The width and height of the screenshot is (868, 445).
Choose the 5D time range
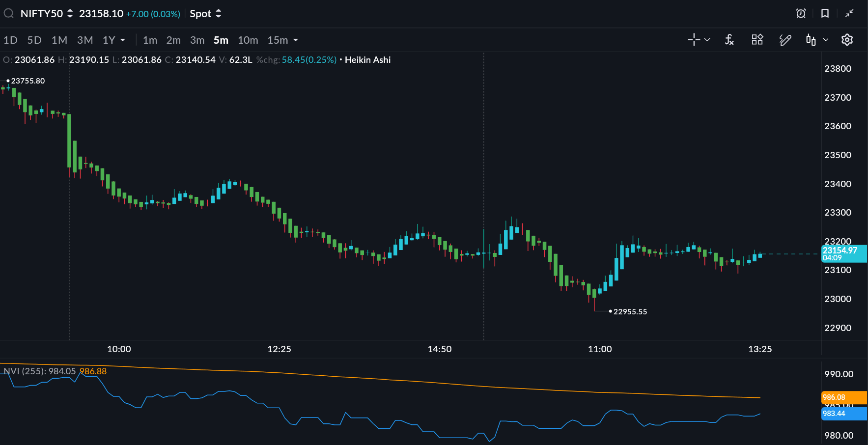click(34, 40)
